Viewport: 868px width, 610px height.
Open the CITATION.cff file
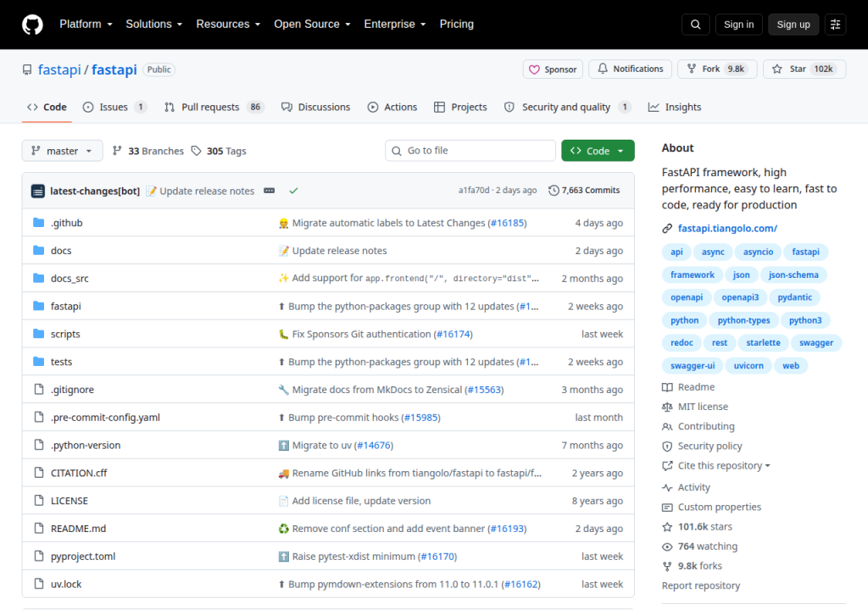coord(79,473)
